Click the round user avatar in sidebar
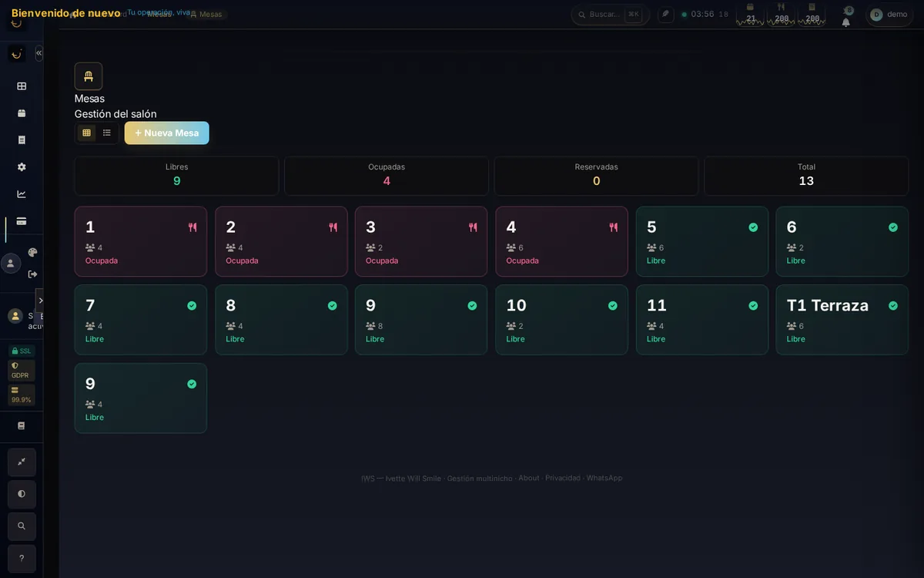This screenshot has width=924, height=578. point(10,264)
